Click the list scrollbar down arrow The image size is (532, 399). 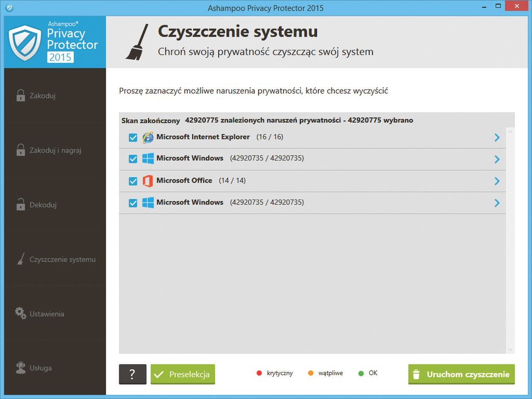point(510,350)
